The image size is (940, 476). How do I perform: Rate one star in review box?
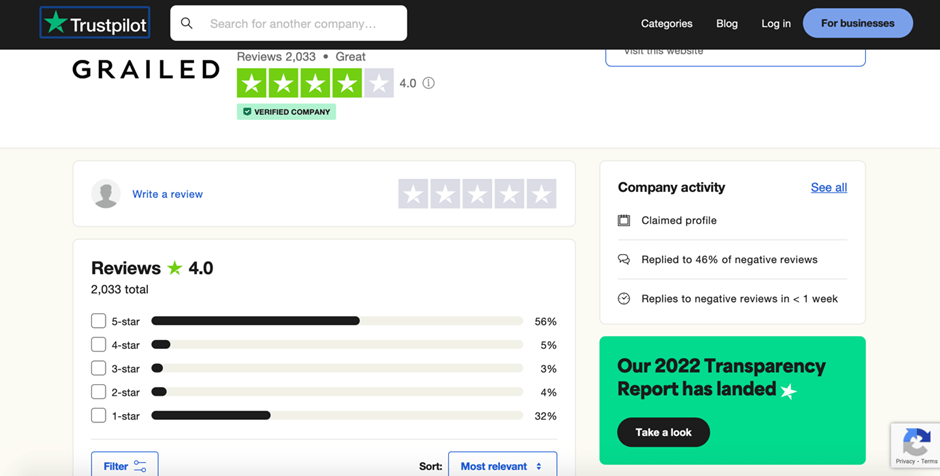[413, 194]
